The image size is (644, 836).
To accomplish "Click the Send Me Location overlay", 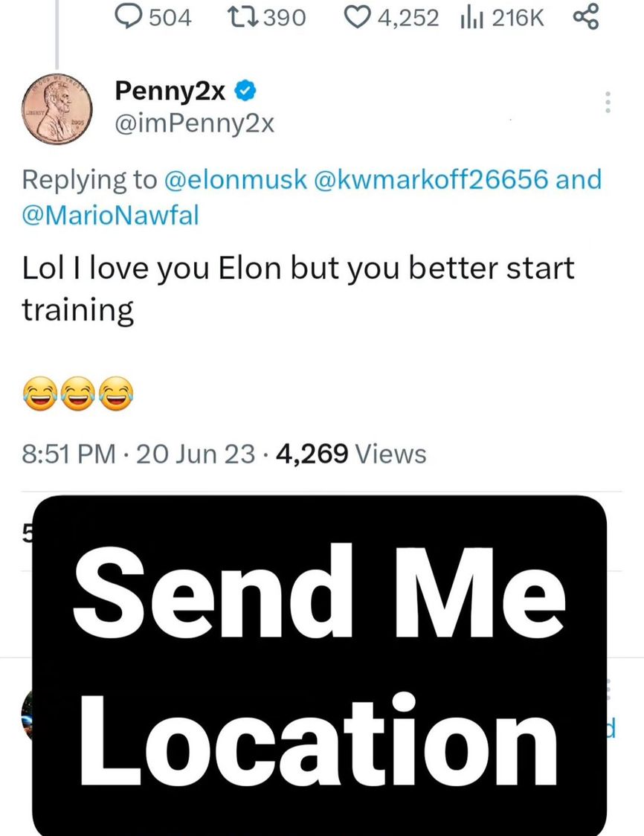I will tap(319, 666).
